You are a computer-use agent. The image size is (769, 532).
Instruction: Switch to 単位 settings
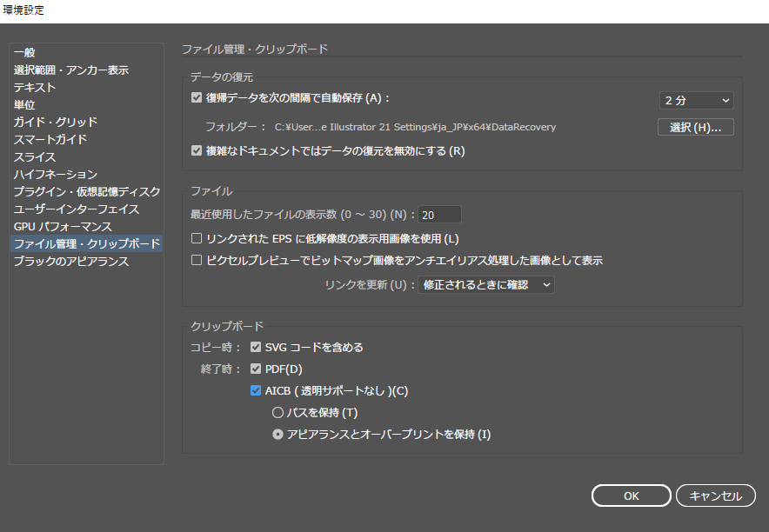(x=24, y=104)
